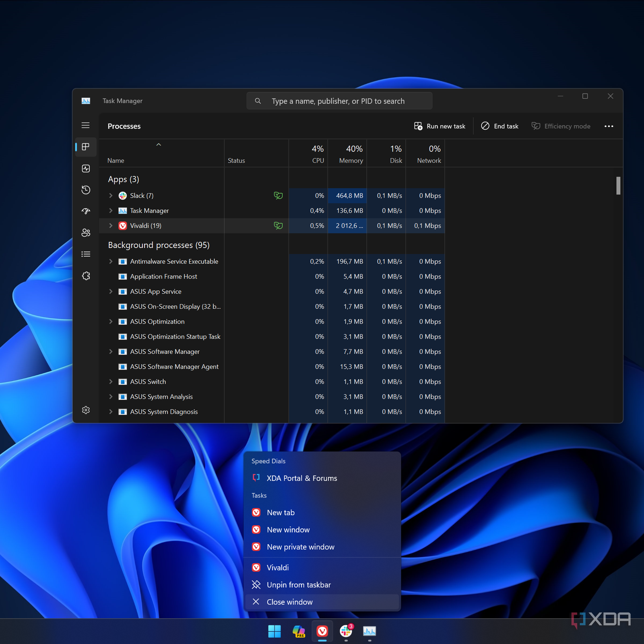Open Startup apps sidebar icon
Viewport: 644px width, 644px height.
point(86,211)
